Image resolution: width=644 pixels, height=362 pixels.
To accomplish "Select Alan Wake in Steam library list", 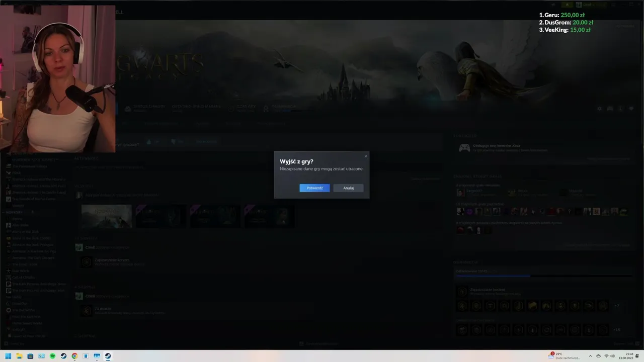I will (21, 225).
